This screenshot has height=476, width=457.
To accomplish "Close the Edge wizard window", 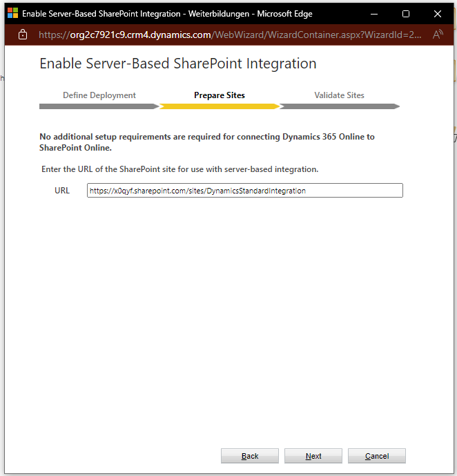I will (x=437, y=14).
